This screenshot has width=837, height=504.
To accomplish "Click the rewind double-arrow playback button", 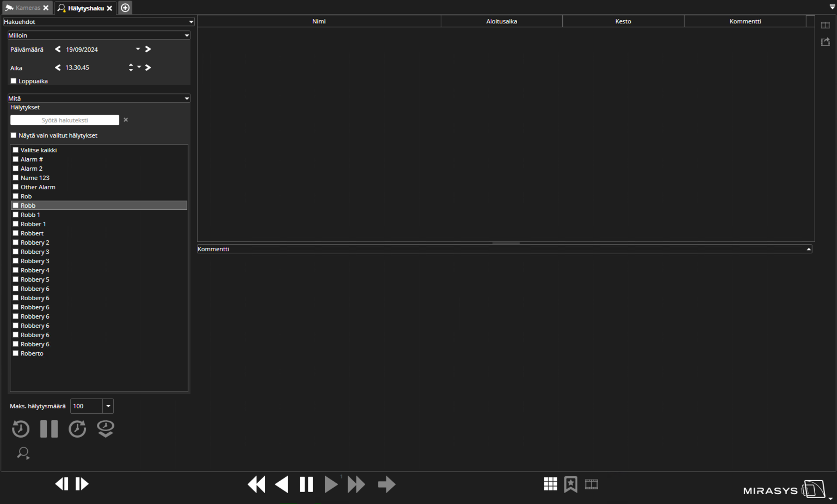I will pos(256,484).
